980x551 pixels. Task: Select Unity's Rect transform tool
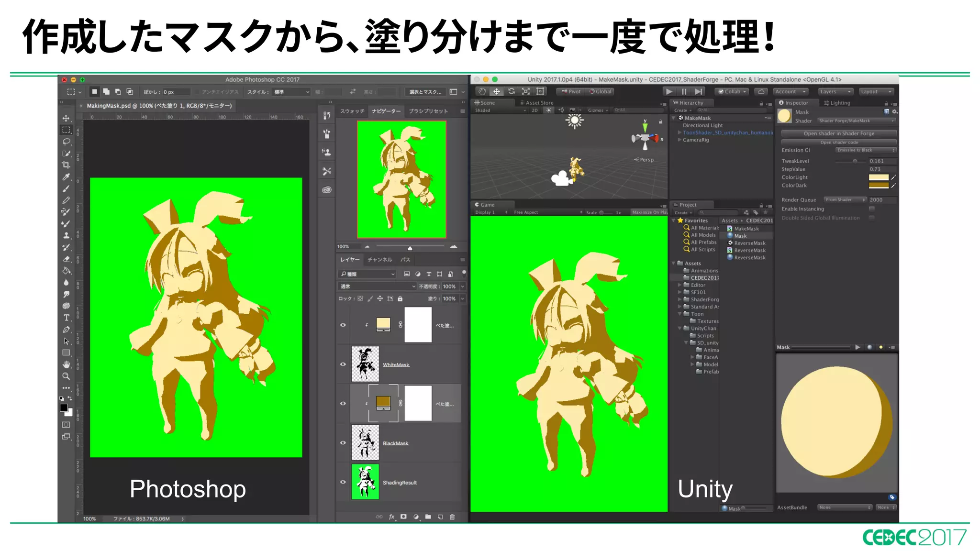(540, 91)
